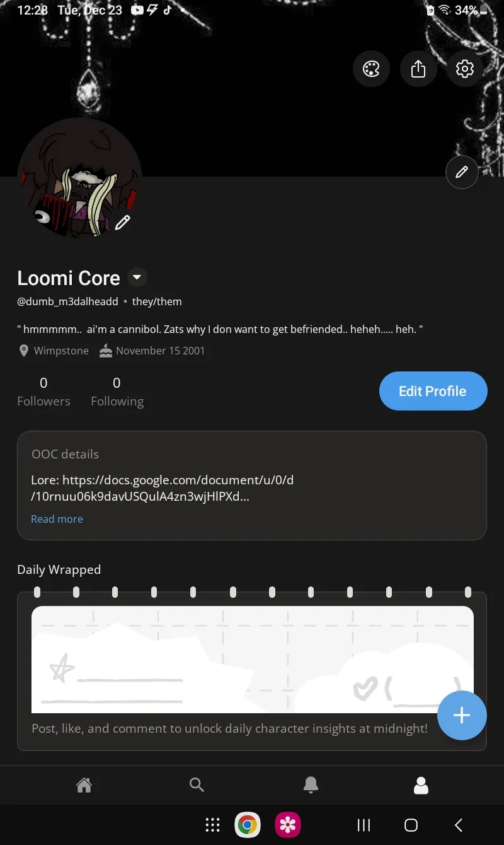This screenshot has height=845, width=504.
Task: Edit the banner image with pencil icon
Action: pos(462,172)
